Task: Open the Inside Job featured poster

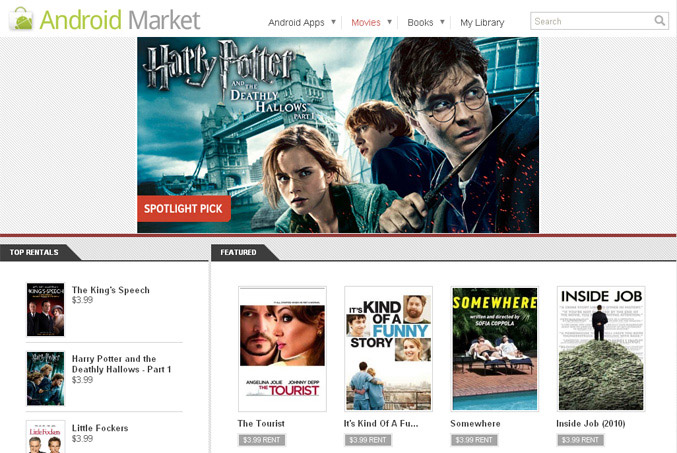Action: point(601,348)
